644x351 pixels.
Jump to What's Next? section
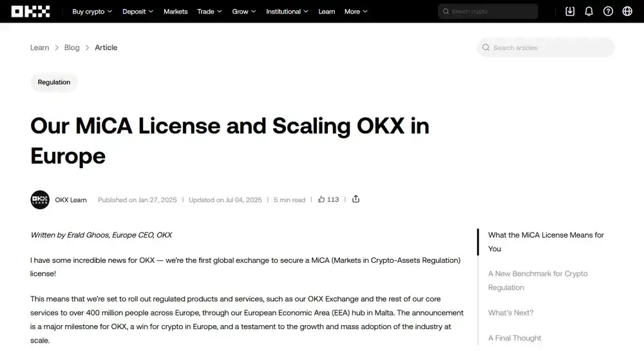point(511,313)
